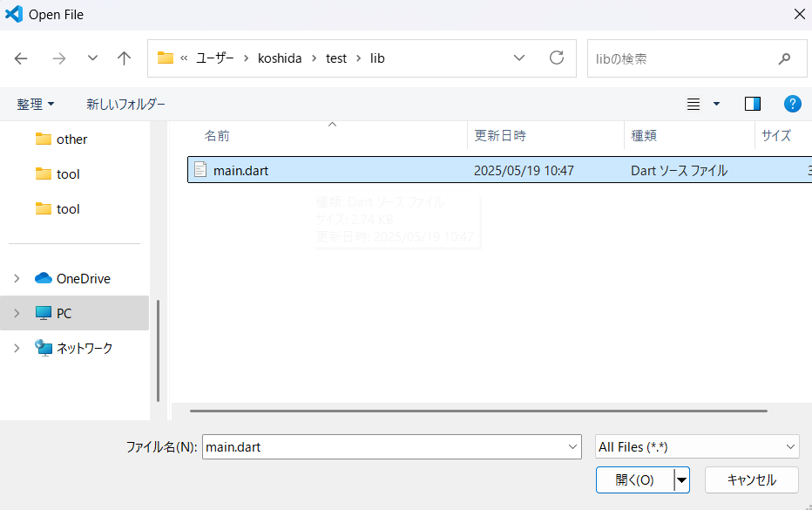Screen dimensions: 812x510
Task: Click the キャンセル button
Action: (x=751, y=479)
